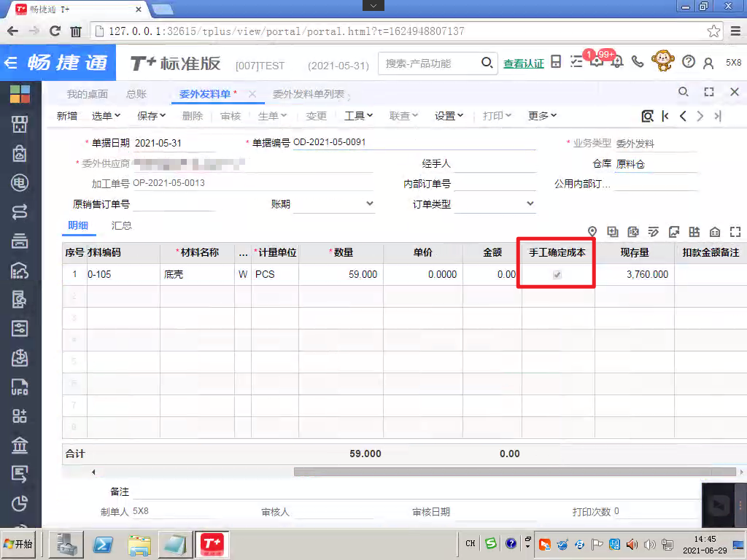Open notifications bell with 99+ badge
The width and height of the screenshot is (747, 560).
click(x=617, y=62)
